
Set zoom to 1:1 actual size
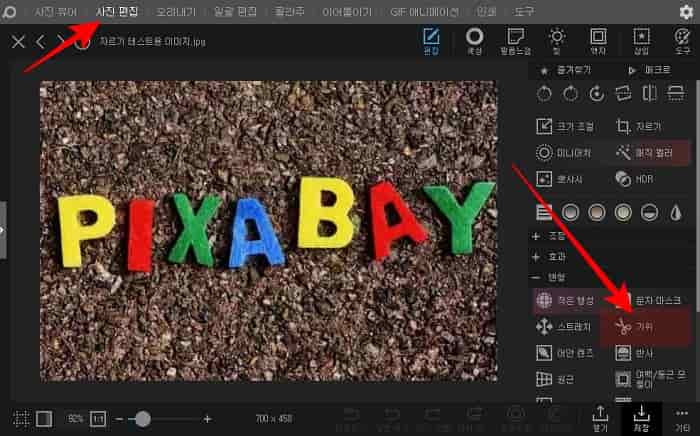tap(98, 419)
